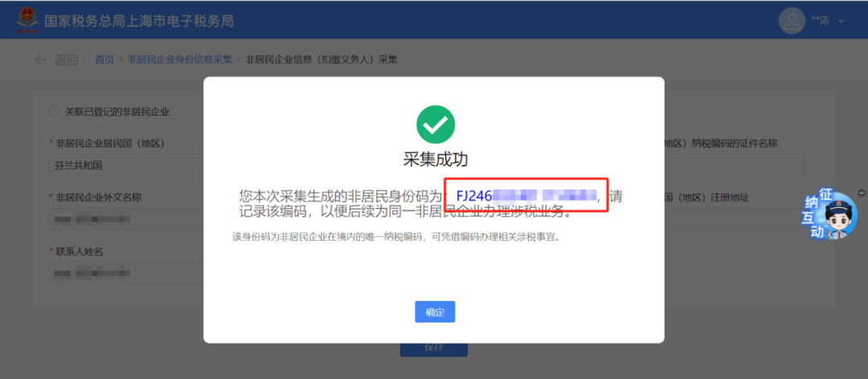This screenshot has height=379, width=868.
Task: Toggle 关联已登记的非居民企业 checkbox
Action: coord(55,112)
